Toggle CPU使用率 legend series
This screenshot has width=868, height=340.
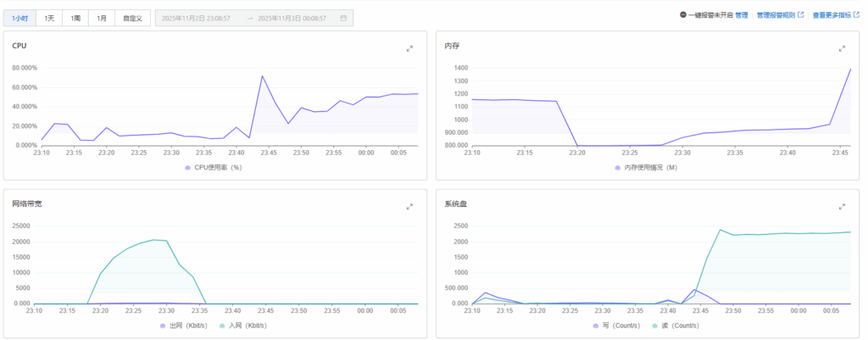click(x=215, y=168)
